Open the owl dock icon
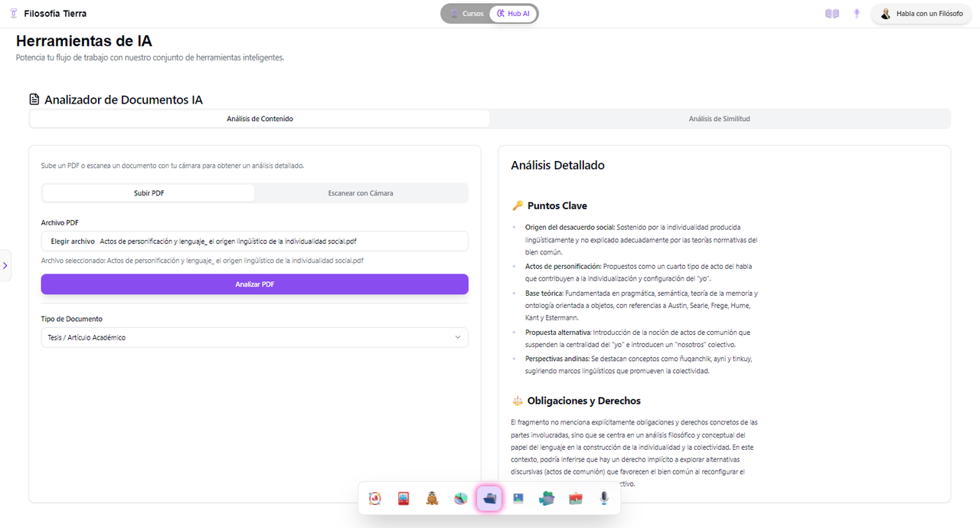Image resolution: width=980 pixels, height=528 pixels. point(433,498)
